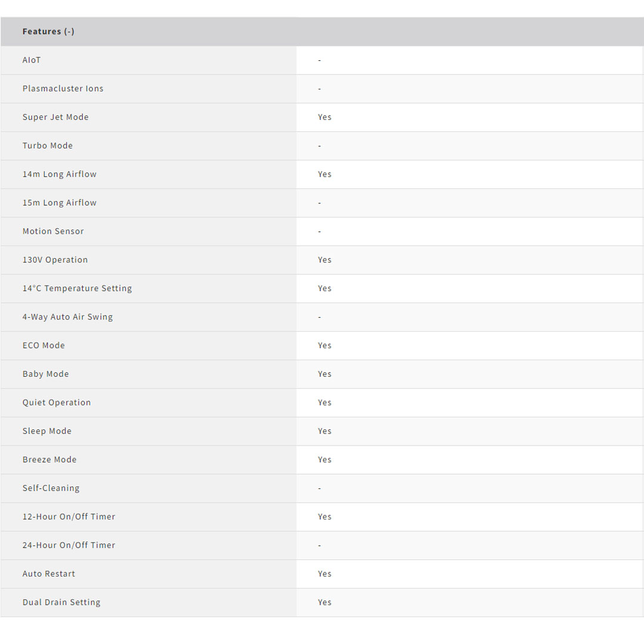Select the Motion Sensor row label
Viewport: 644px width, 644px height.
click(x=53, y=231)
